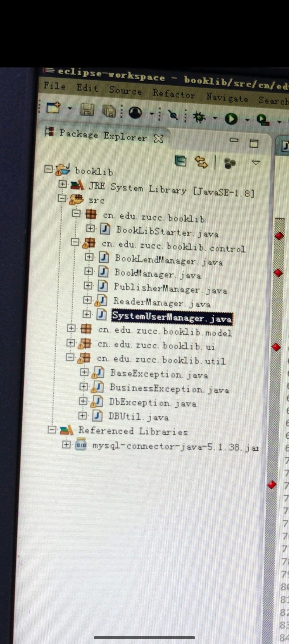
Task: Collapse the cn.edu.zucc.booklib package
Action: point(77,213)
